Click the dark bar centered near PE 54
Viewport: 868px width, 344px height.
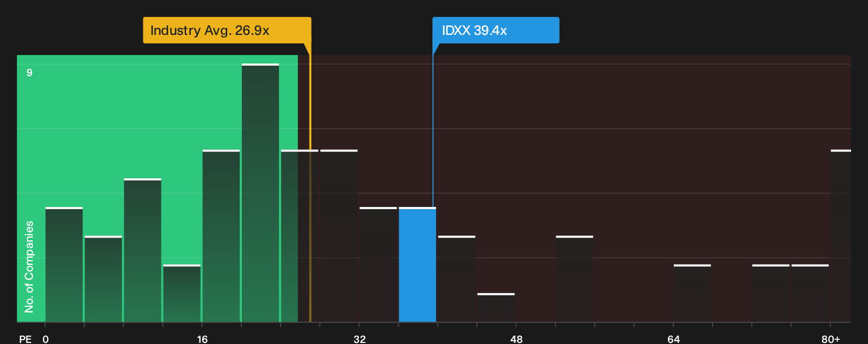tap(575, 279)
